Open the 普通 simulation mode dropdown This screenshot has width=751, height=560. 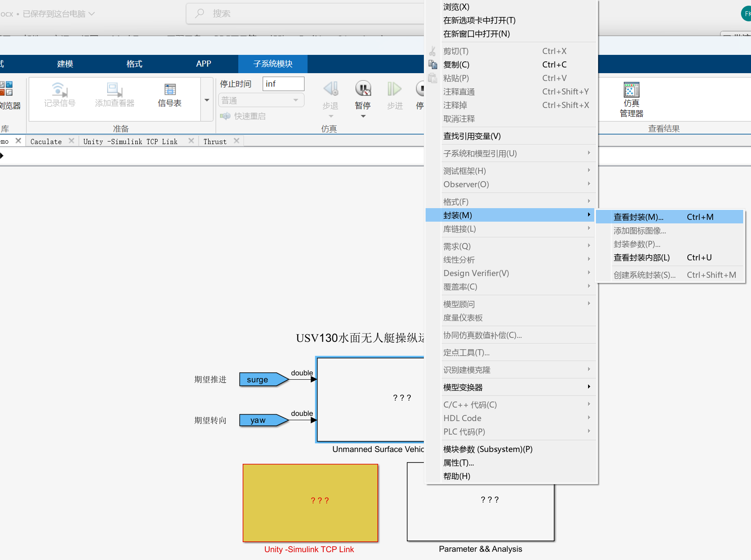260,100
